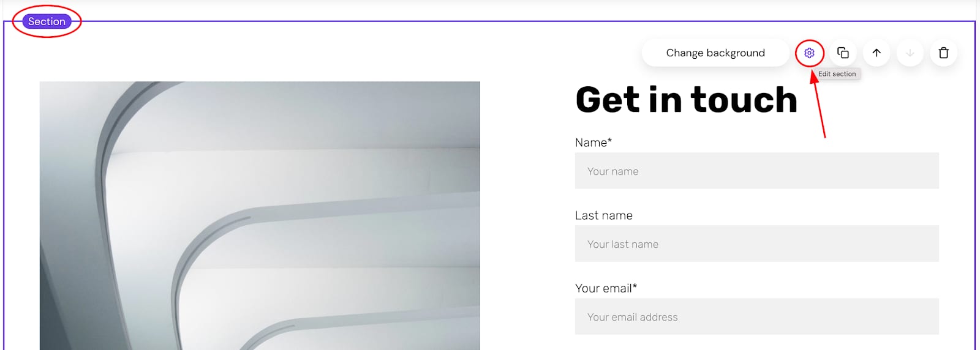
Task: Click the blank gap between image and form
Action: pos(527,214)
